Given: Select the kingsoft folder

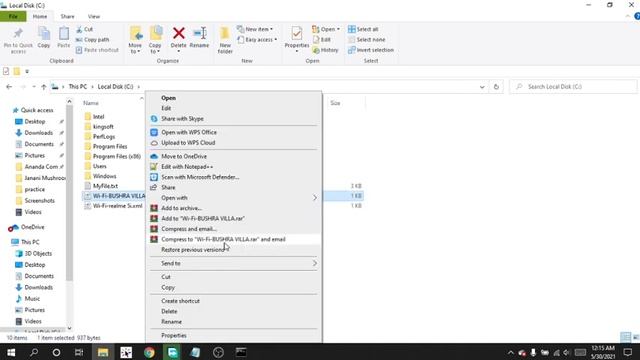Looking at the screenshot, I should [103, 127].
